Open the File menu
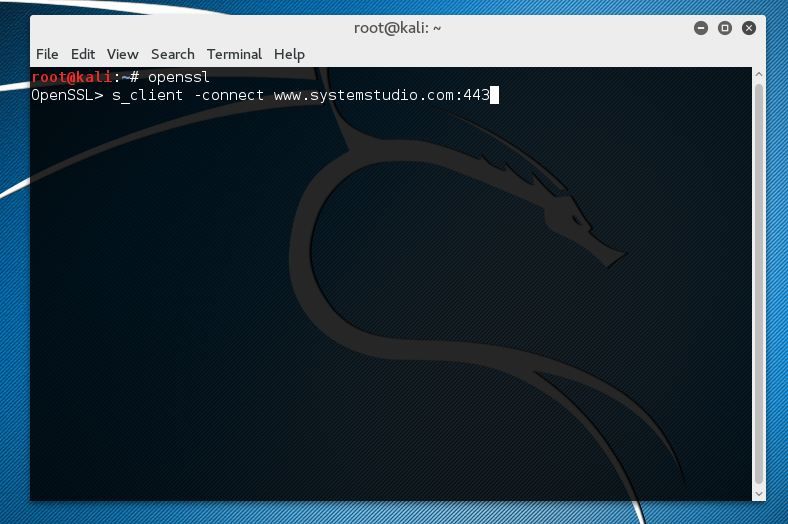 click(47, 54)
